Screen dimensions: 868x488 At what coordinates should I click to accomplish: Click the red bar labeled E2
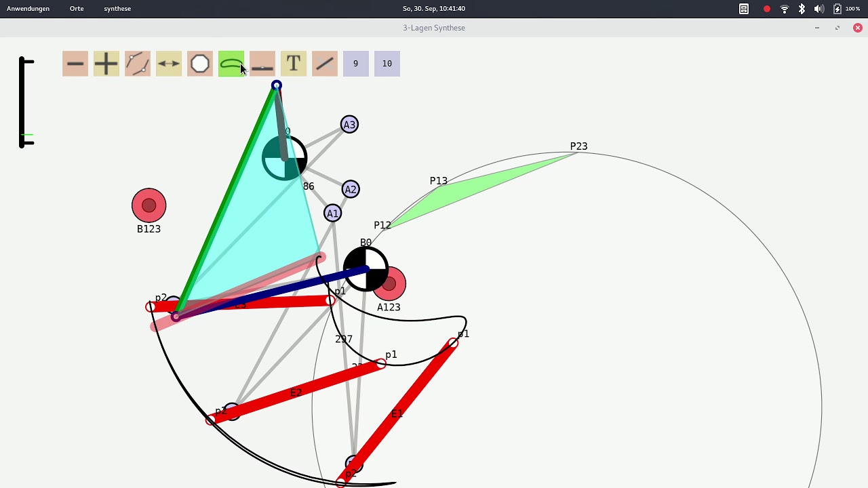click(296, 392)
